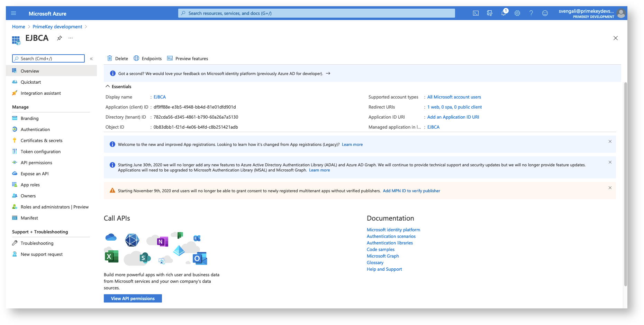Select App roles in the sidebar

coord(30,185)
